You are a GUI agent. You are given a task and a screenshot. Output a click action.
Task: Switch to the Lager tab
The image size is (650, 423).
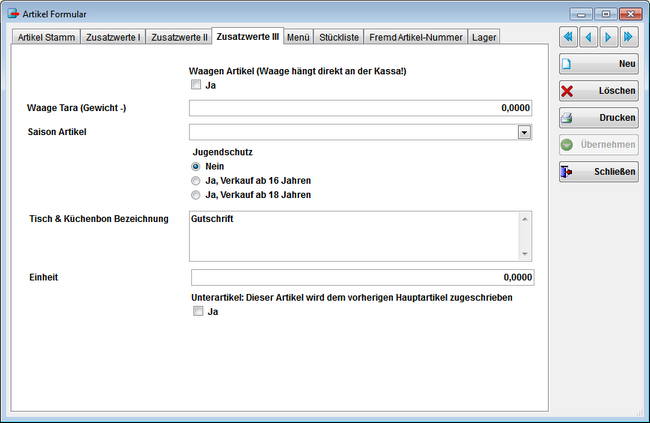coord(484,37)
